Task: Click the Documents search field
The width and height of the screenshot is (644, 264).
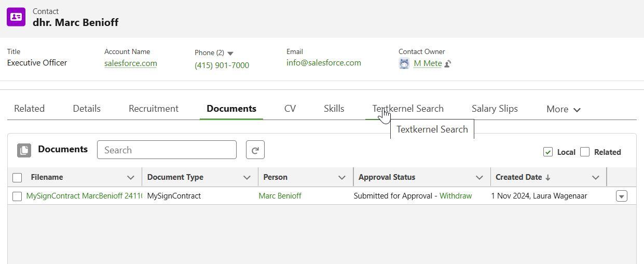Action: (167, 150)
